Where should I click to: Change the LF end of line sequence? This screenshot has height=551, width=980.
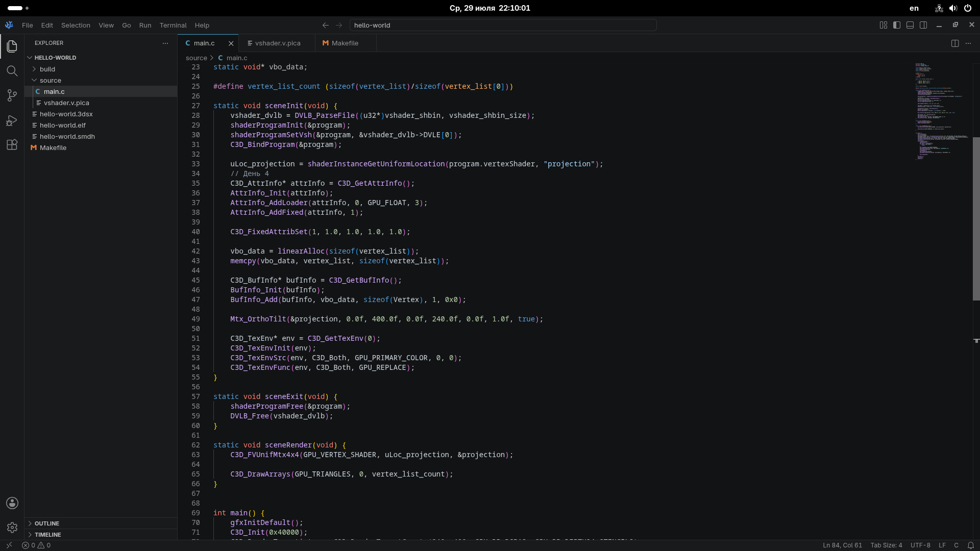[x=942, y=545]
